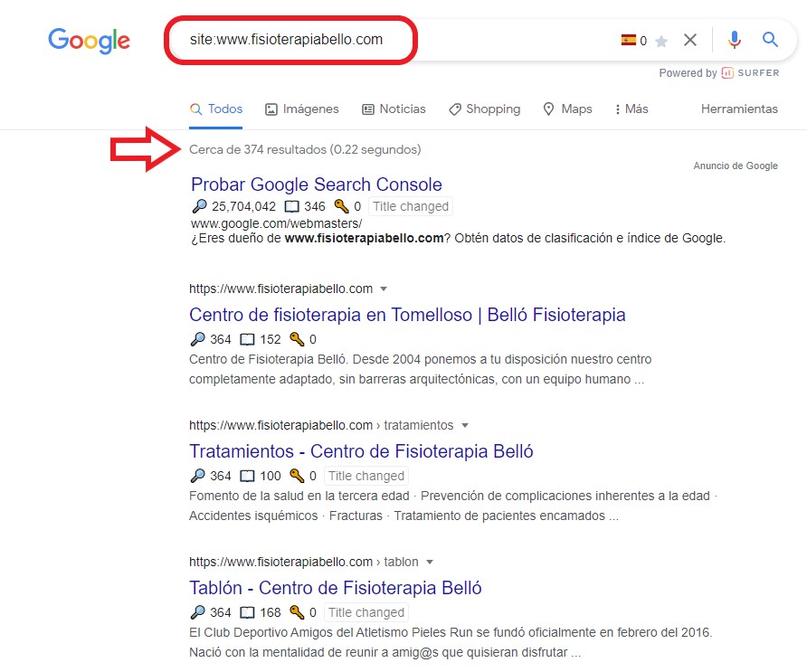Click book icon under Centro de fisioterapia result
The width and height of the screenshot is (807, 672).
click(x=247, y=340)
